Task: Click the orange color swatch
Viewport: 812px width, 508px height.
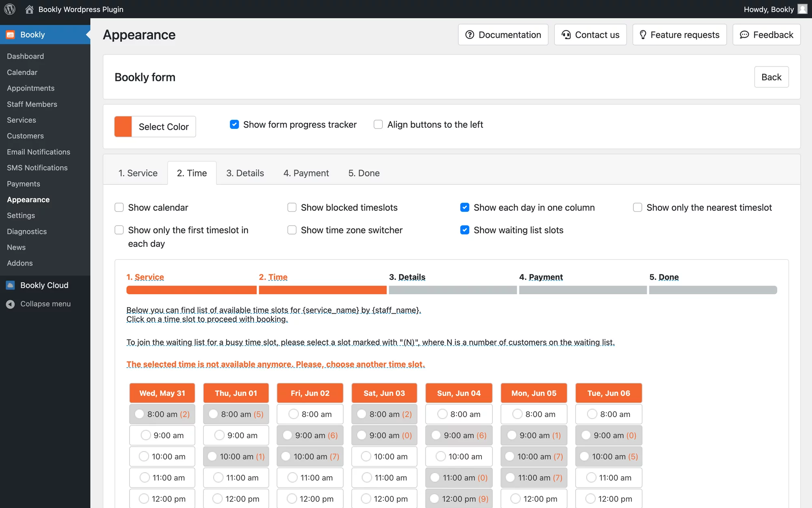Action: pos(123,126)
